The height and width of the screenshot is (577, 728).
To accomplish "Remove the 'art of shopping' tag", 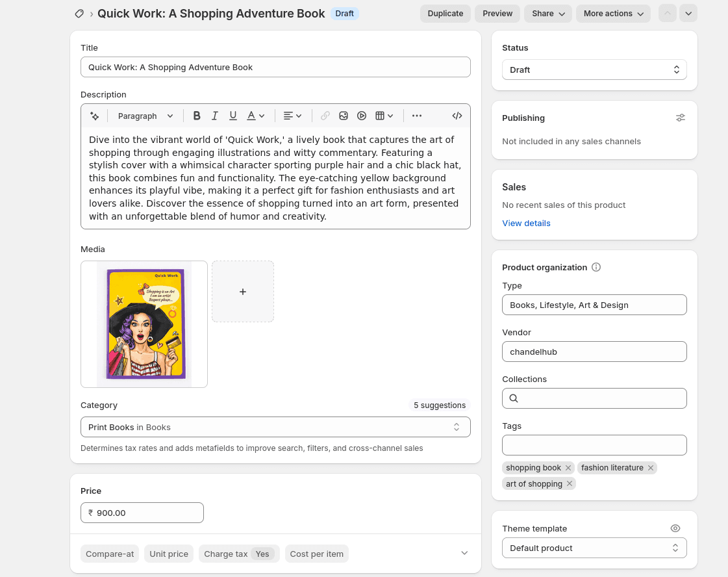I will click(x=569, y=484).
